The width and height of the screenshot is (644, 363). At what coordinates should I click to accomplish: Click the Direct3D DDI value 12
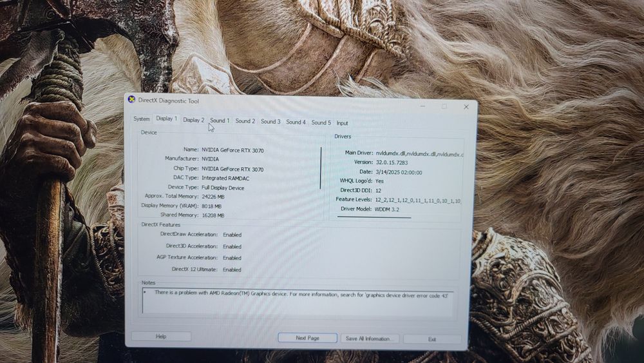coord(378,191)
